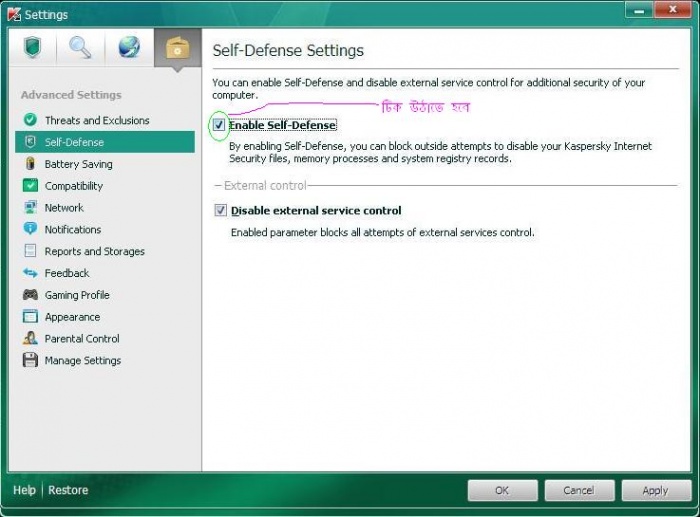Viewport: 700px width, 517px height.
Task: Click the Feedback arrows icon
Action: 30,273
